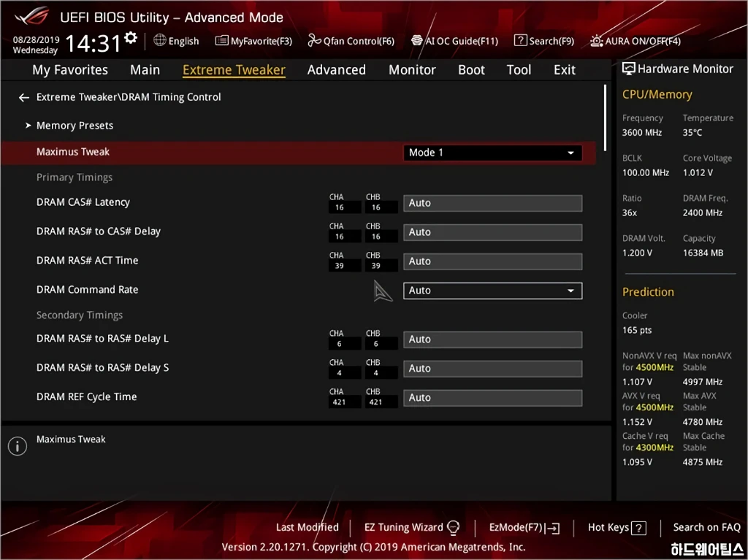This screenshot has width=748, height=560.
Task: Open DRAM Command Rate dropdown
Action: coord(492,291)
